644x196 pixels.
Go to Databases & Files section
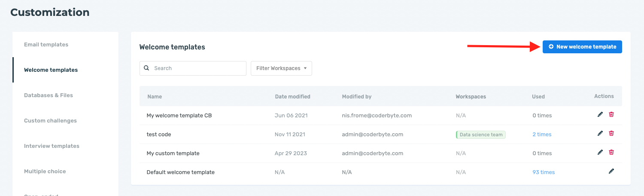point(49,95)
